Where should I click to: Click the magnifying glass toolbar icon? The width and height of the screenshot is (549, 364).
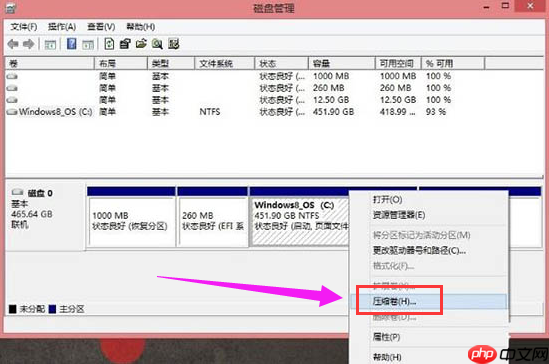coord(157,44)
